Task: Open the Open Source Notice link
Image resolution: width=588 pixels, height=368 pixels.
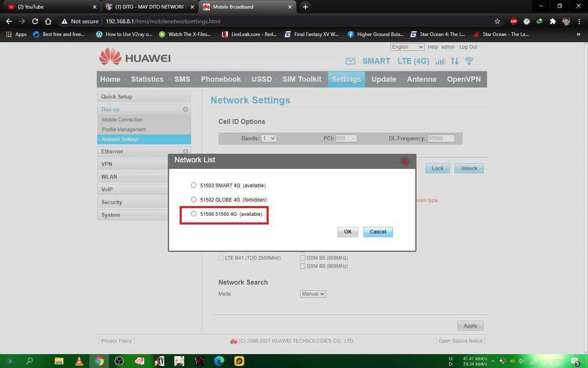Action: (x=461, y=341)
